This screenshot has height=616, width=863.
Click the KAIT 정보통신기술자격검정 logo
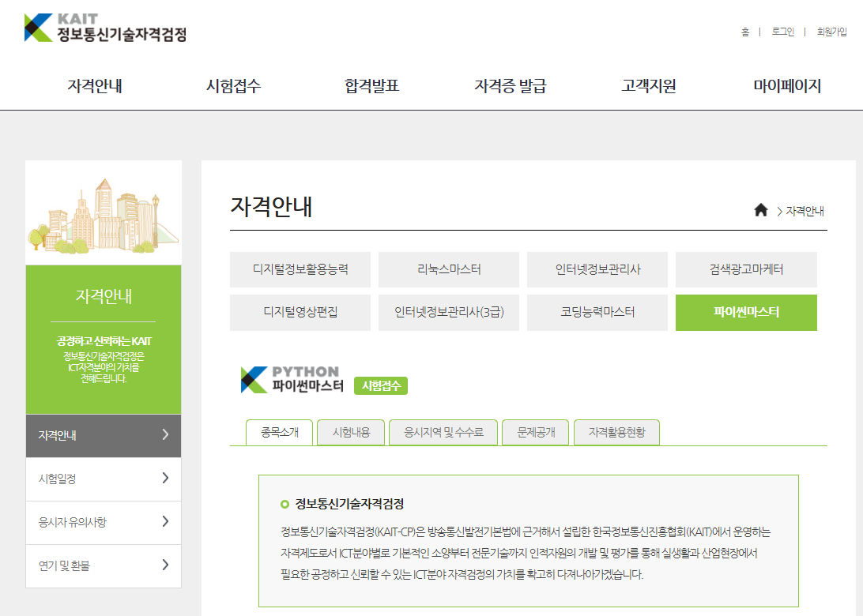105,28
